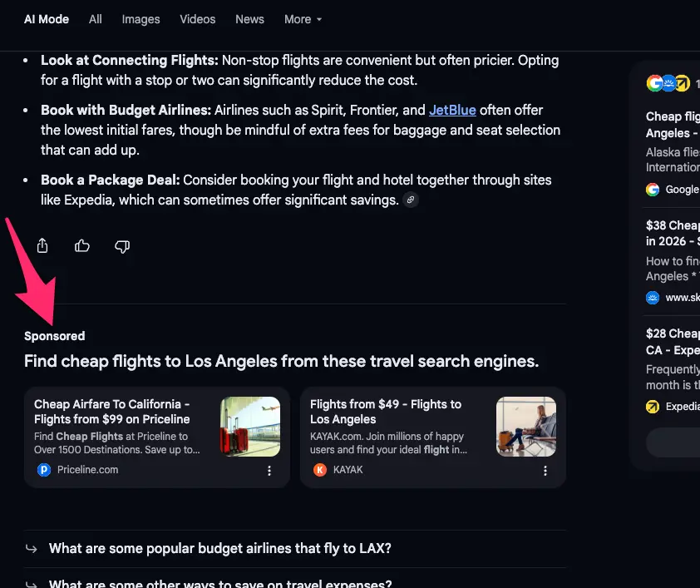Image resolution: width=700 pixels, height=588 pixels.
Task: Click the red suitcases thumbnail image
Action: [x=250, y=427]
